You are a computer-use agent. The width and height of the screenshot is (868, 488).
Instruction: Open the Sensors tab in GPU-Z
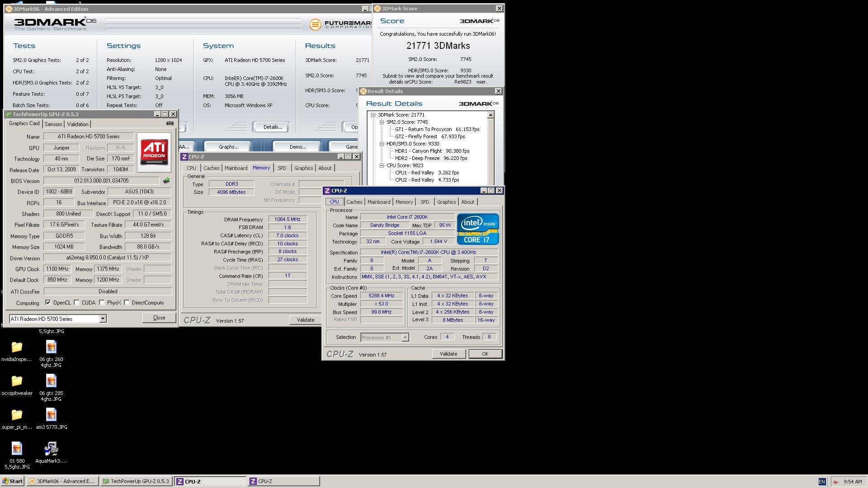pyautogui.click(x=53, y=124)
